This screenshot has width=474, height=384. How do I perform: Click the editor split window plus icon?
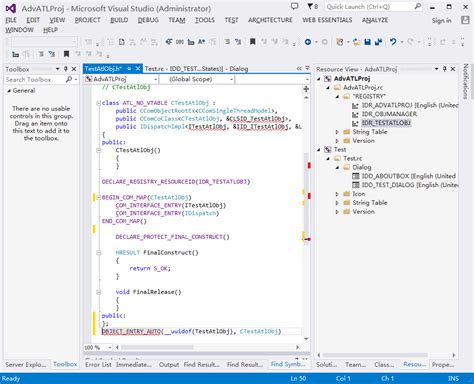pos(306,89)
